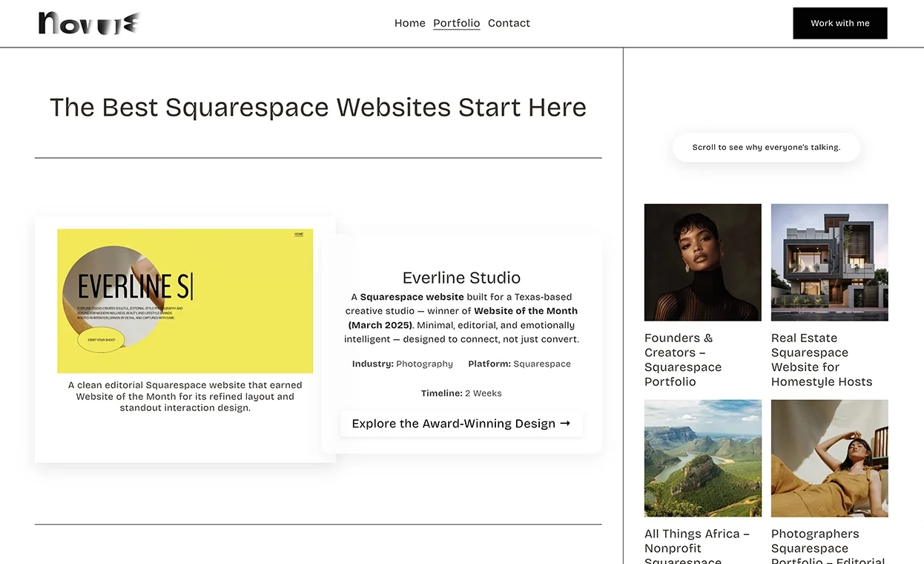Open the modern house Real Estate thumbnail

pyautogui.click(x=830, y=262)
